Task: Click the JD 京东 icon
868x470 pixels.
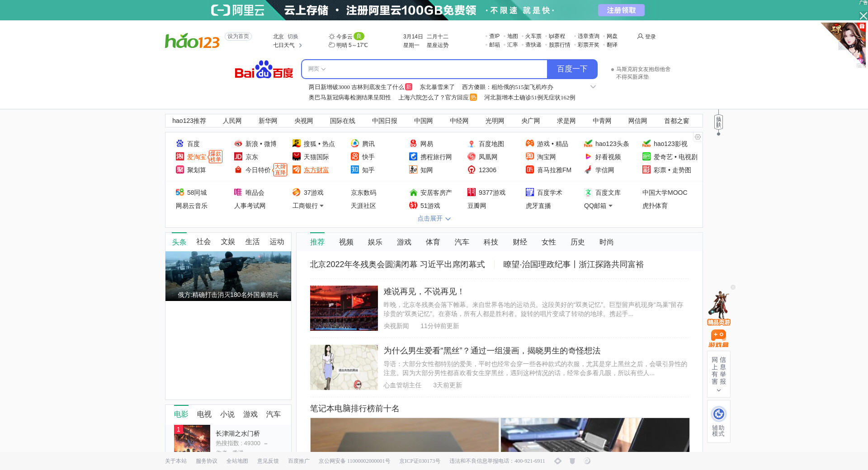Action: 238,157
